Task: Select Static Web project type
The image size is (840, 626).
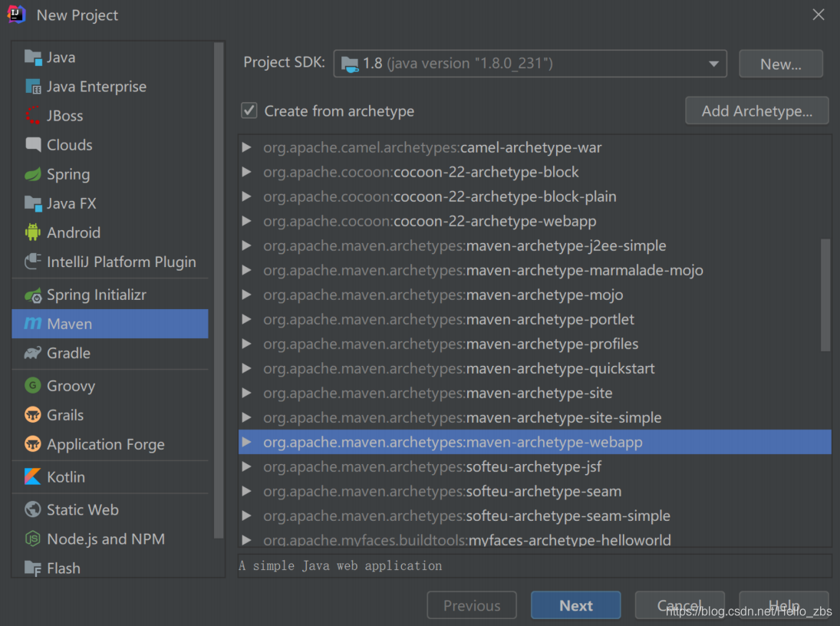Action: 110,509
